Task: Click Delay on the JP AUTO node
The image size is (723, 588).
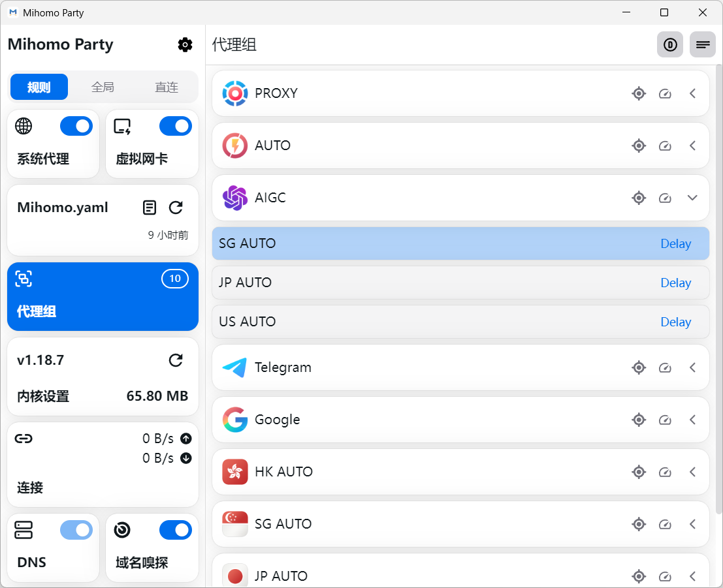Action: [x=675, y=283]
